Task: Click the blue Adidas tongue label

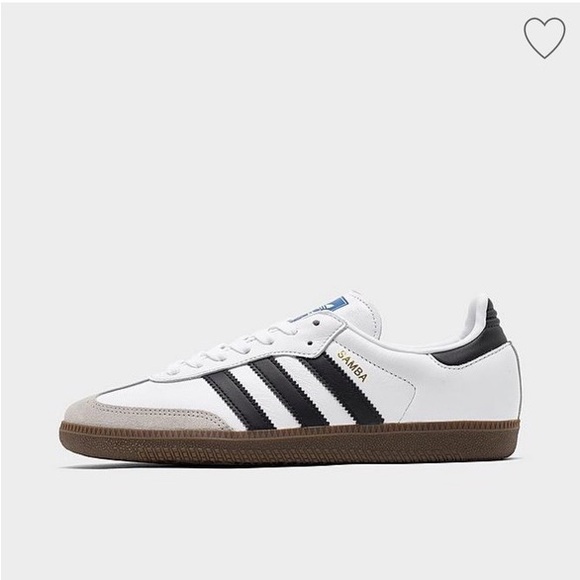Action: pyautogui.click(x=322, y=306)
